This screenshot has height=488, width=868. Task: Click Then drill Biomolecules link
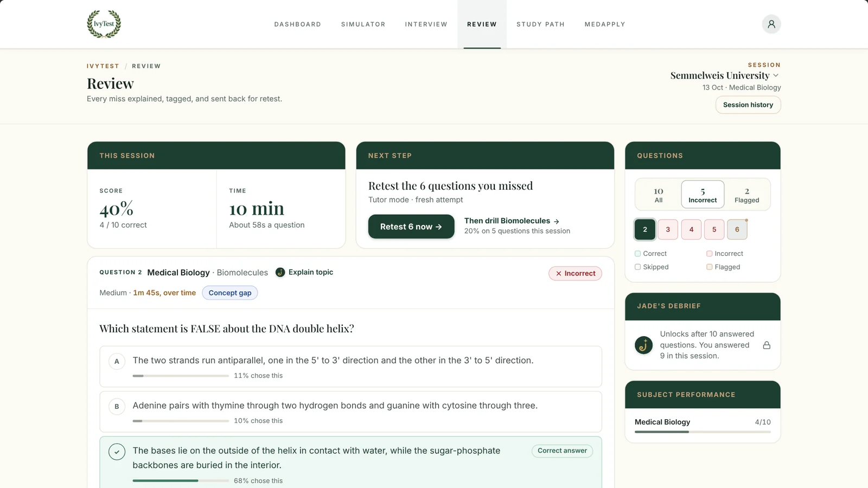point(512,221)
